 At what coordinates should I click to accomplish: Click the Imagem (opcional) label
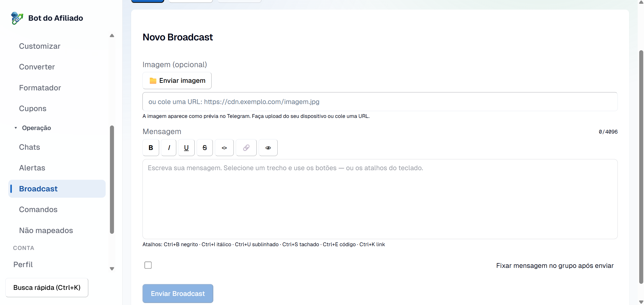pos(175,65)
